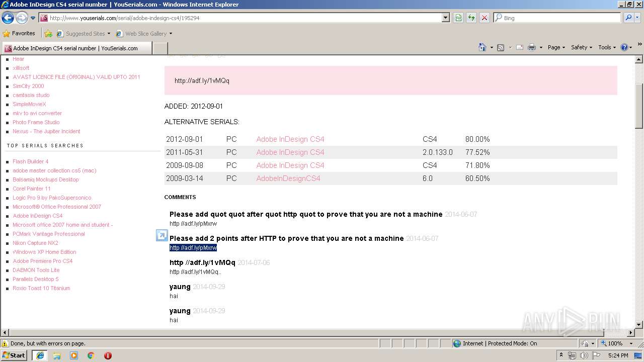Open Nexus - The Jupiter Incident link
Image resolution: width=644 pixels, height=362 pixels.
46,131
